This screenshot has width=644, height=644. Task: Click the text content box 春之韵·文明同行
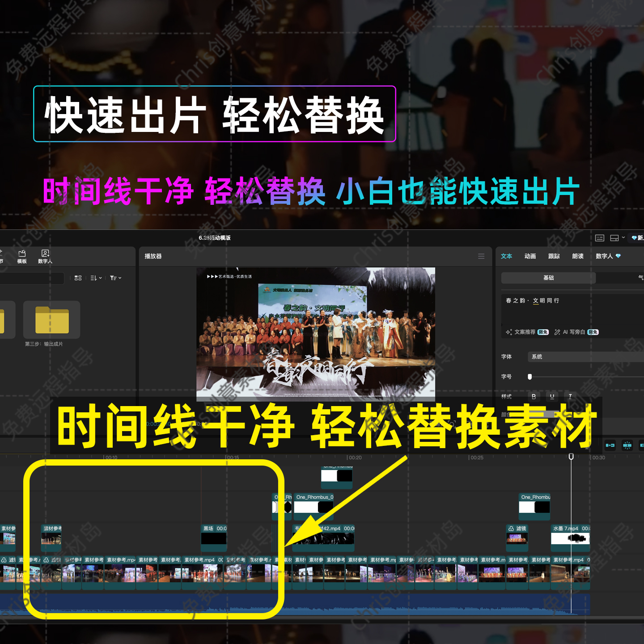(572, 309)
